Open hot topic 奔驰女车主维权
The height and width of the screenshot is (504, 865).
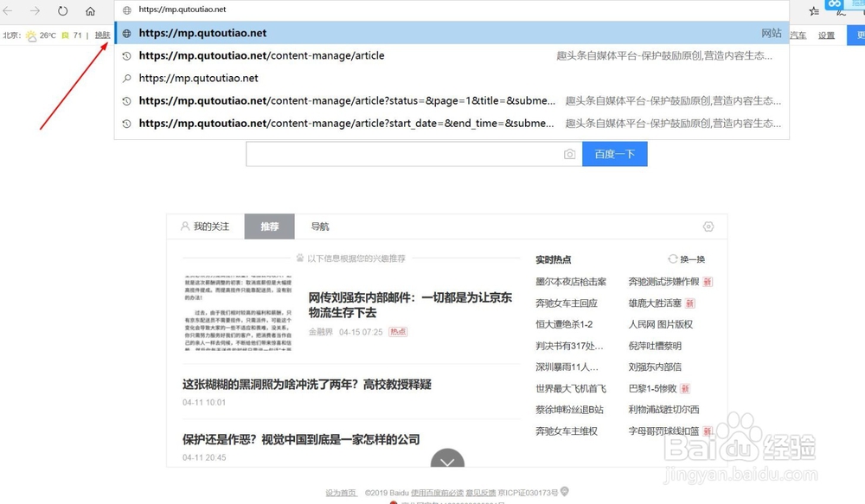point(566,431)
